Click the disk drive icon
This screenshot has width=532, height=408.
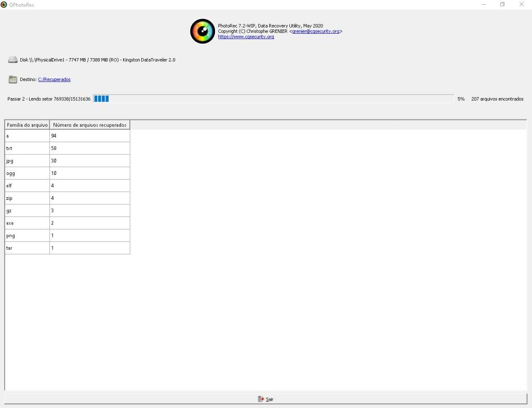(13, 60)
